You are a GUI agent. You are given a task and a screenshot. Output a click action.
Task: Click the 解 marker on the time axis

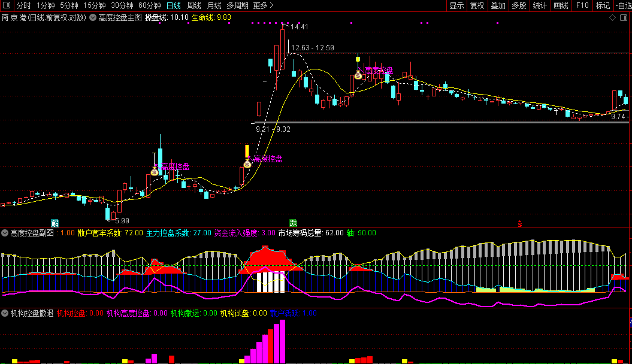pos(55,223)
